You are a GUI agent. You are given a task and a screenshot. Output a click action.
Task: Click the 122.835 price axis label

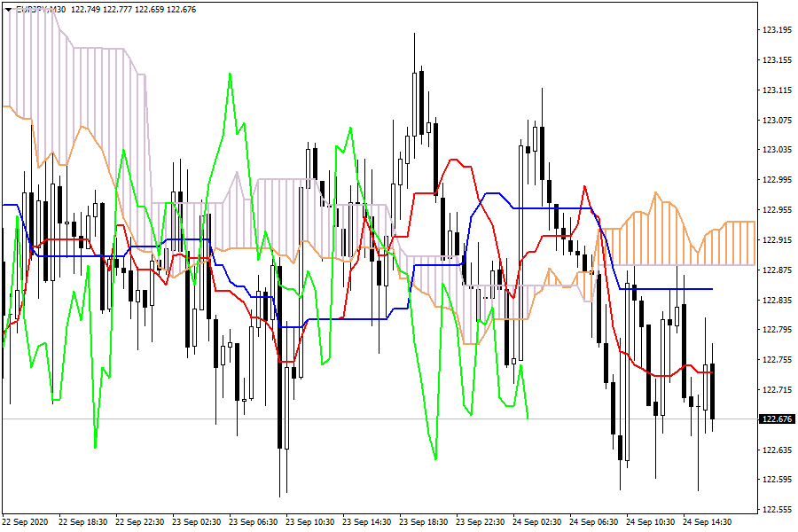click(777, 301)
